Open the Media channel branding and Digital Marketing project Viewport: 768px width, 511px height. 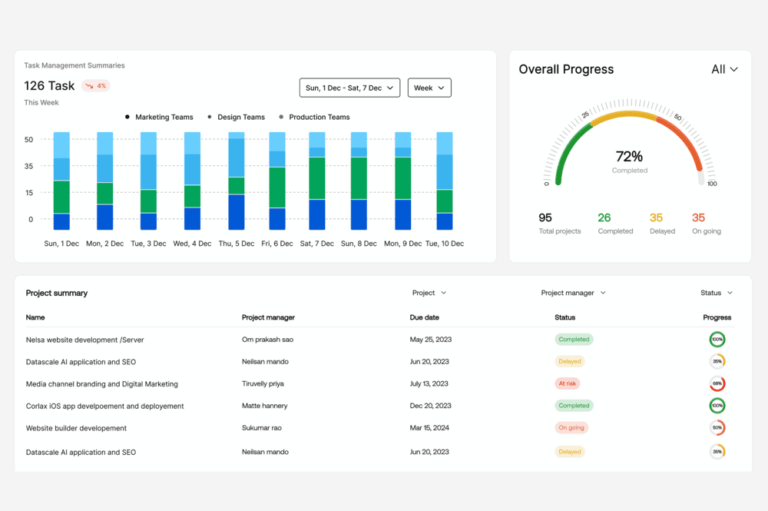coord(102,384)
